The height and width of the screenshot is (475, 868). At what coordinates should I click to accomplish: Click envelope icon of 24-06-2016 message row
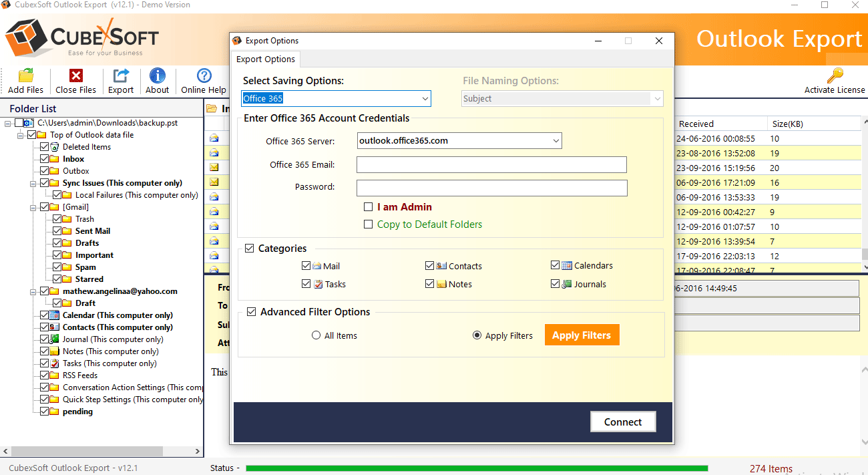[214, 138]
